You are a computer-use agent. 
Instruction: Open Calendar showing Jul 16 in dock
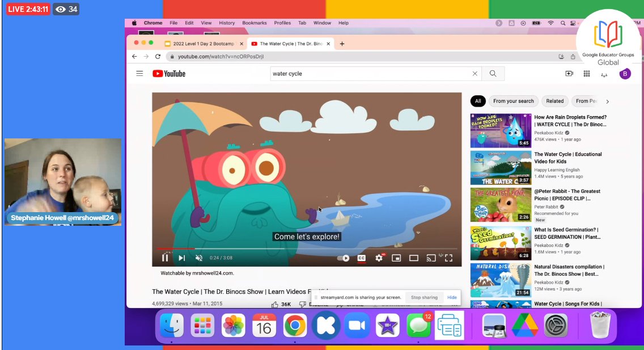pyautogui.click(x=264, y=326)
